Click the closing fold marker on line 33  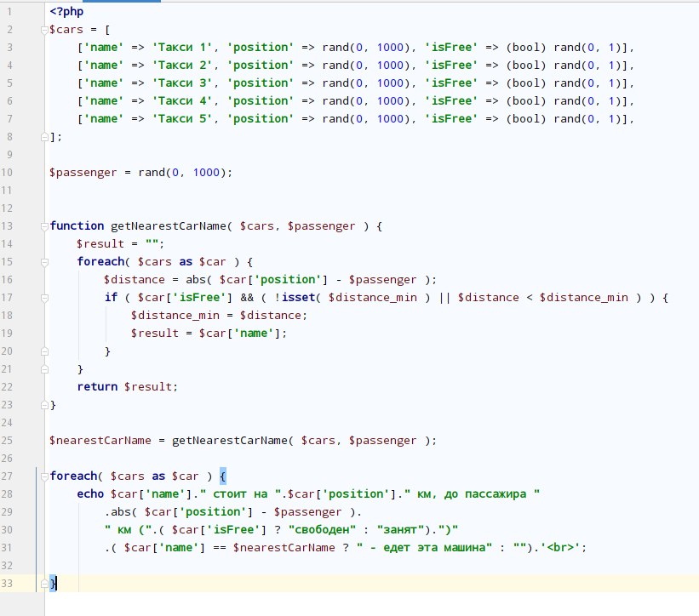(44, 584)
